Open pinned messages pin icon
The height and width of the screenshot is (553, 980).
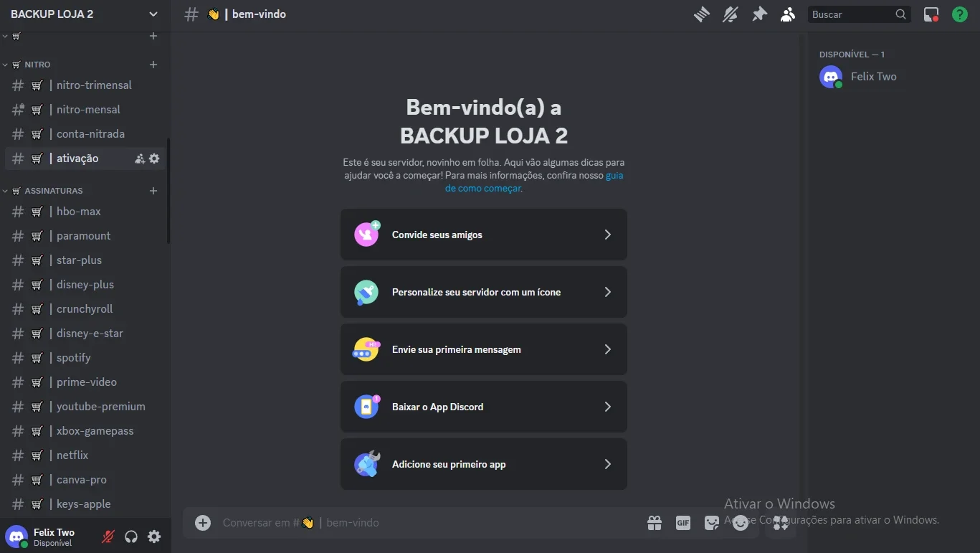tap(759, 14)
